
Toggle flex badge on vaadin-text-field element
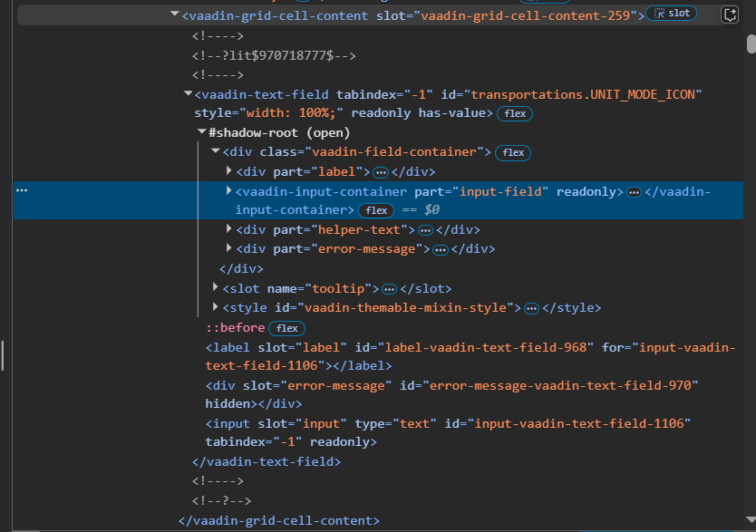pyautogui.click(x=515, y=114)
